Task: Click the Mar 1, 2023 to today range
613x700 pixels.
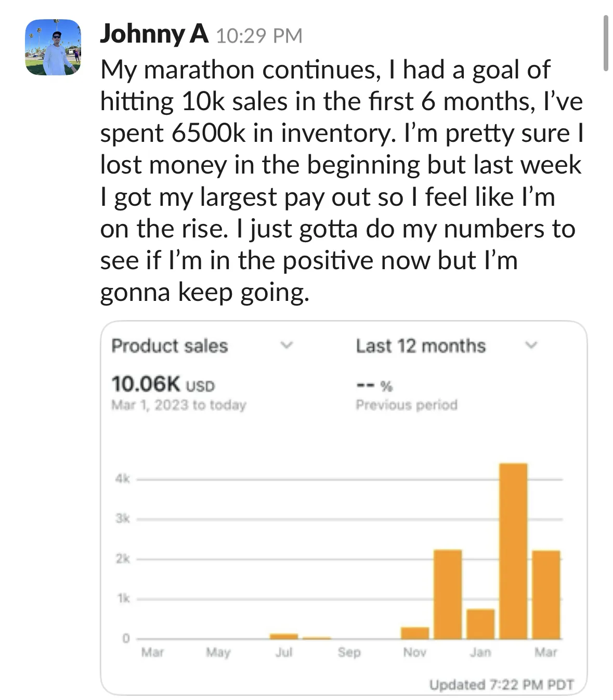Action: tap(178, 405)
